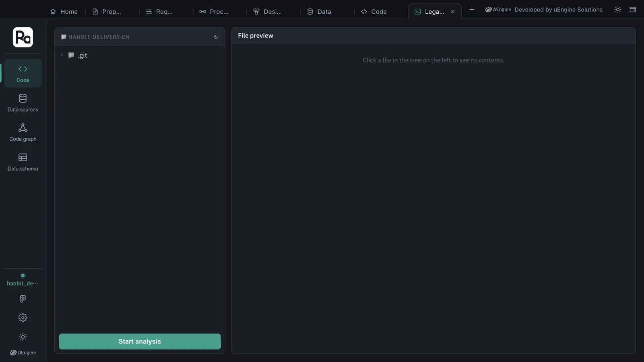
Task: Click the panel layout icon at top right
Action: 633,10
